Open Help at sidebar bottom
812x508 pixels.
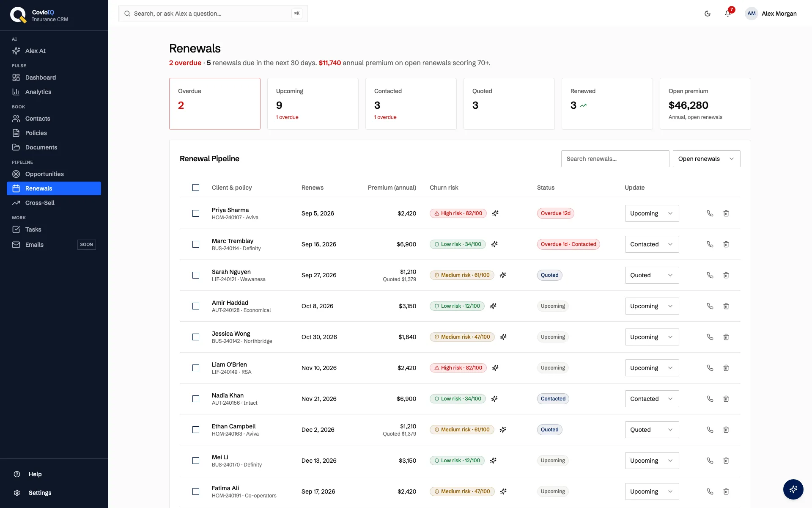(54, 474)
